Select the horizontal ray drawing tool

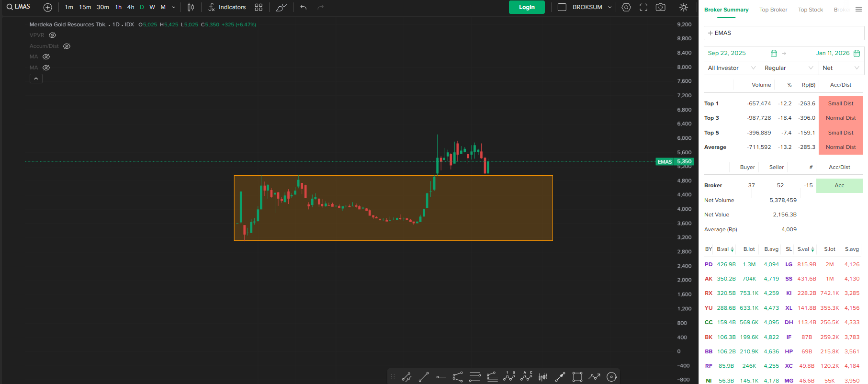(x=441, y=377)
